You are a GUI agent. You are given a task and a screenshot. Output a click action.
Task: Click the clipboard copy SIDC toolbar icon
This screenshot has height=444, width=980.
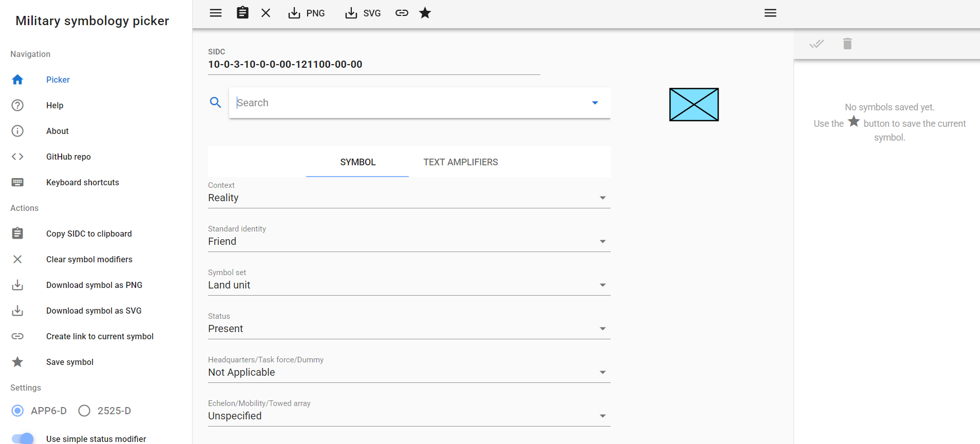click(242, 13)
